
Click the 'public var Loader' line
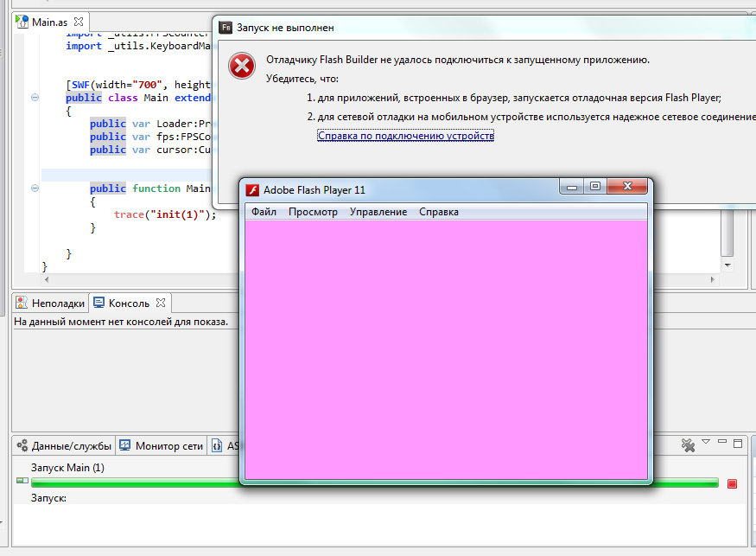150,124
